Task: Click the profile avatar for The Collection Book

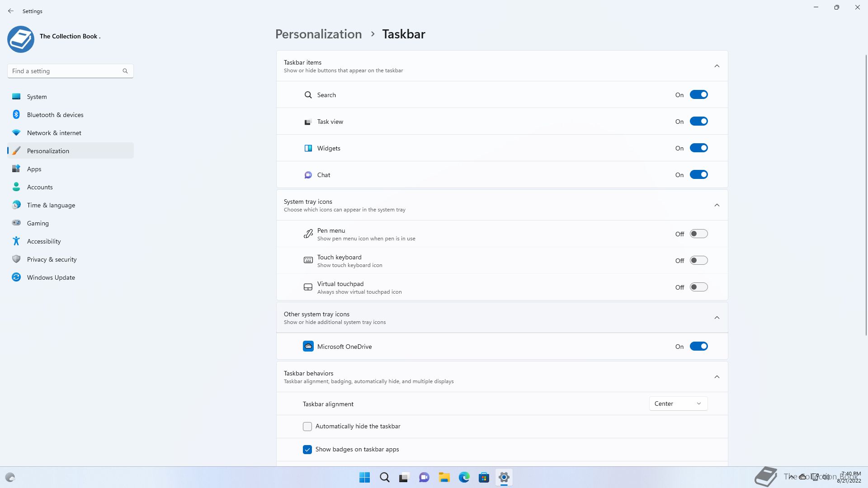Action: point(21,39)
